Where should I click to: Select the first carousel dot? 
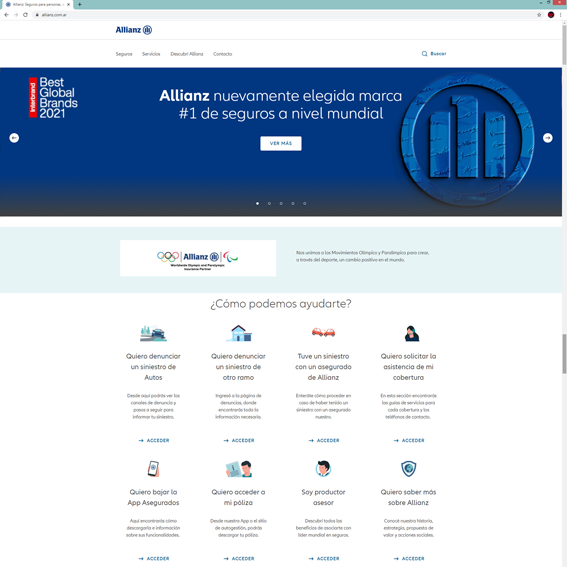257,203
